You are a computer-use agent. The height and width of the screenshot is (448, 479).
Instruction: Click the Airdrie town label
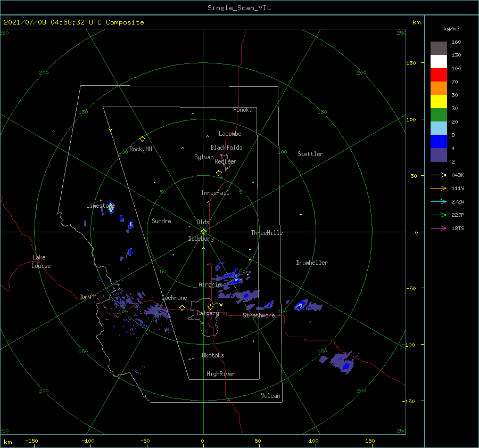[210, 284]
